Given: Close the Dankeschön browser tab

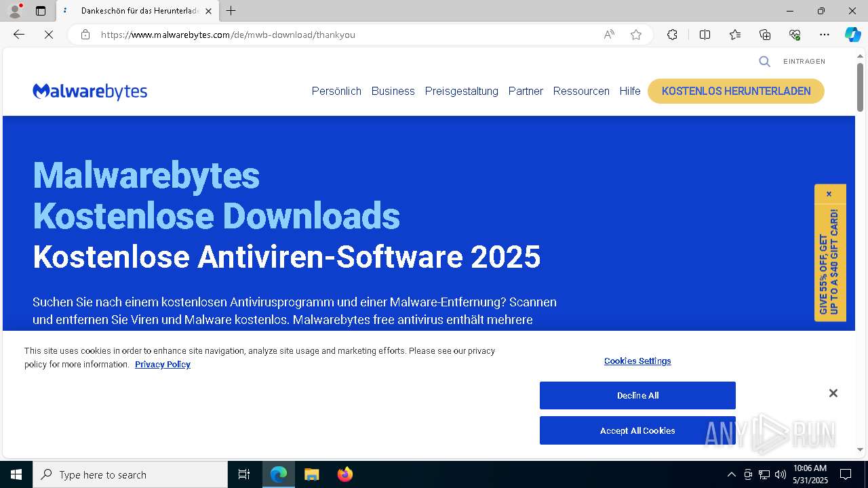Looking at the screenshot, I should (x=208, y=11).
